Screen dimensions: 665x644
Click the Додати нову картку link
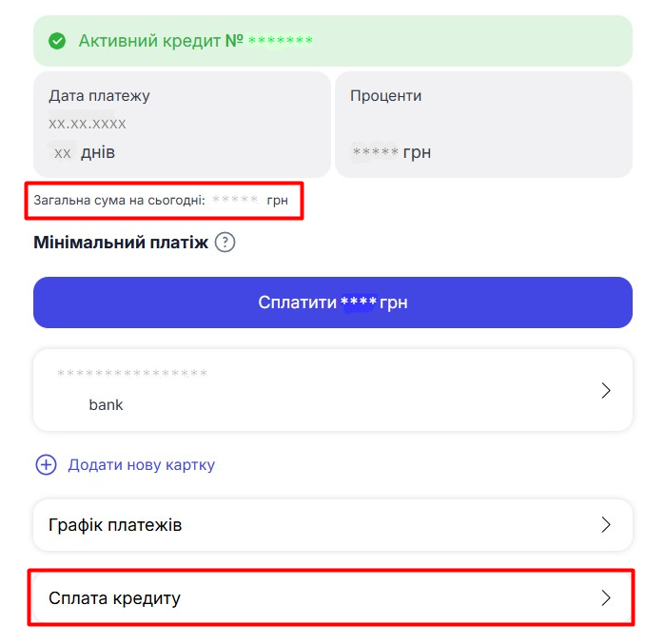click(x=141, y=465)
